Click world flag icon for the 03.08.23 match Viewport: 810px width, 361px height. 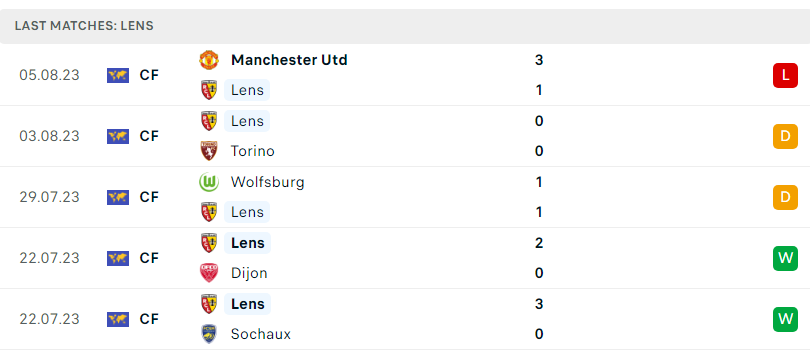118,136
